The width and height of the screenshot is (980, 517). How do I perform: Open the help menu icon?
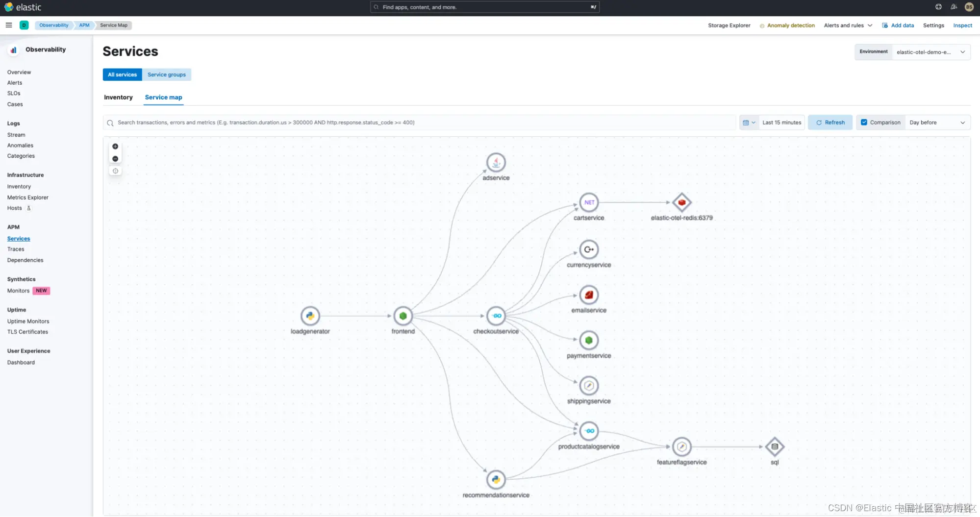[938, 7]
